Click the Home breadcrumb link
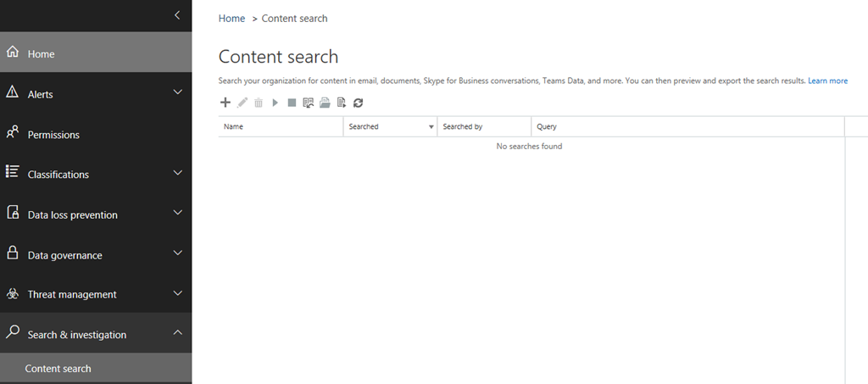Screen dimensions: 868x384 (231, 19)
